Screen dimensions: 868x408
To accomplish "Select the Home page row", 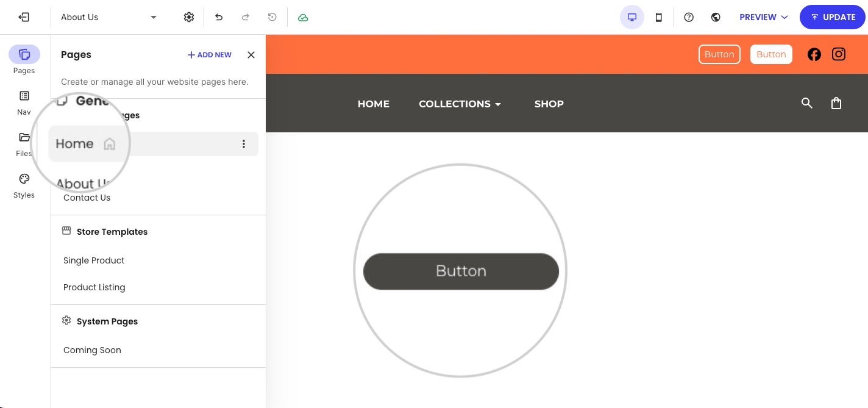I will [x=155, y=144].
